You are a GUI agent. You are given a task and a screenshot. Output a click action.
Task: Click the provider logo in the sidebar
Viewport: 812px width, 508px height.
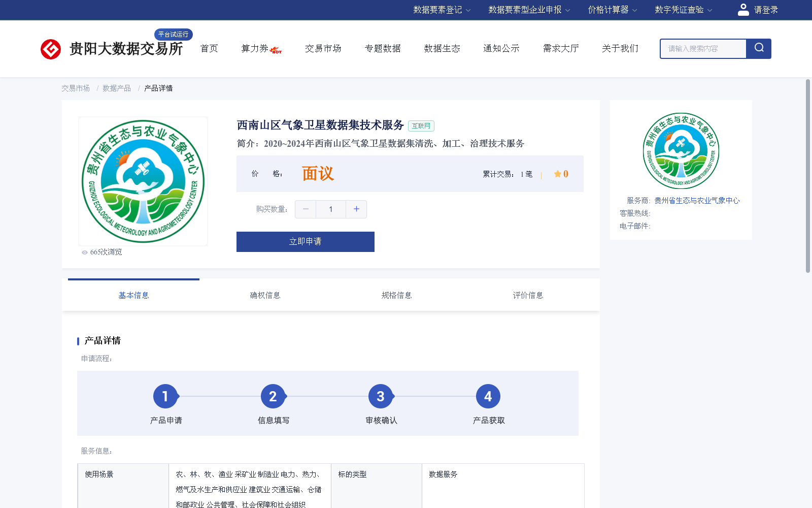click(x=681, y=151)
